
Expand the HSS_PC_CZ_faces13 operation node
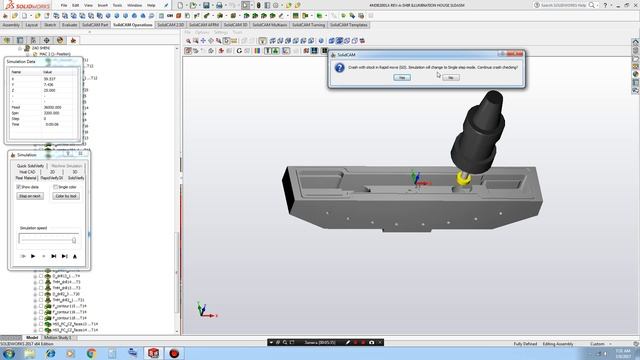point(35,324)
